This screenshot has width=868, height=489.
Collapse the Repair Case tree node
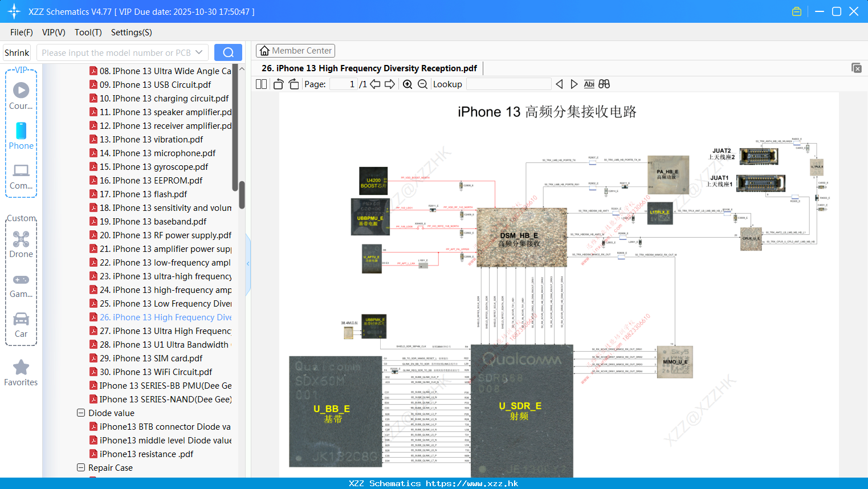pyautogui.click(x=81, y=467)
